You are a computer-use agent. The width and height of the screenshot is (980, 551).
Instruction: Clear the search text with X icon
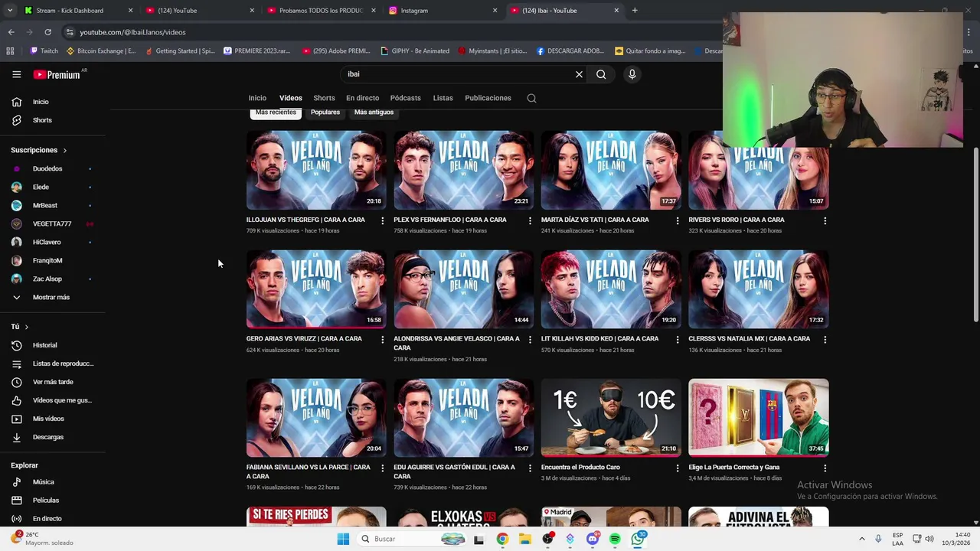click(579, 74)
